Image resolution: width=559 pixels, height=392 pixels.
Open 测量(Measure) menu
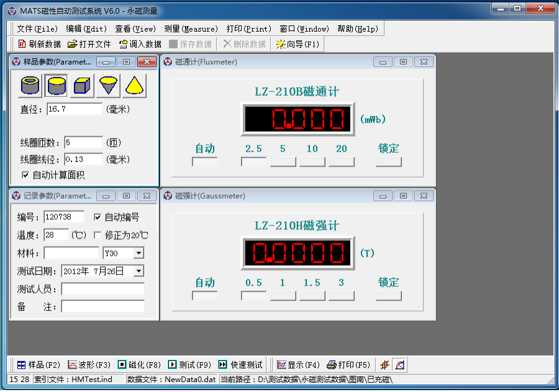point(191,29)
